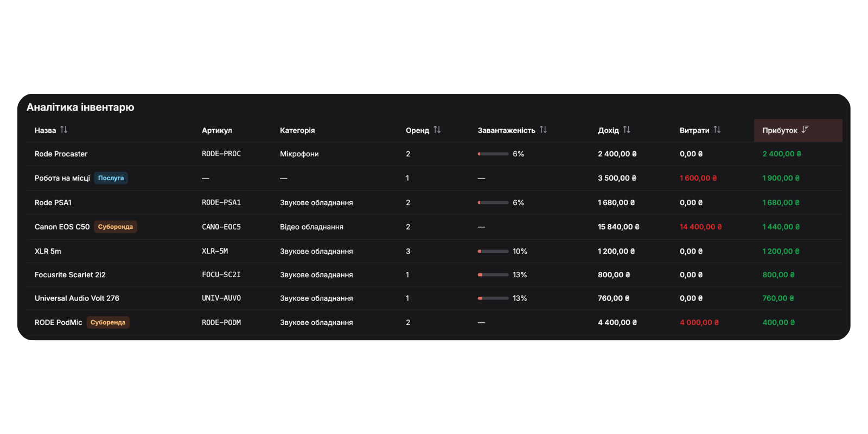This screenshot has width=868, height=434.
Task: Open the Rode Procaster item row
Action: click(434, 154)
